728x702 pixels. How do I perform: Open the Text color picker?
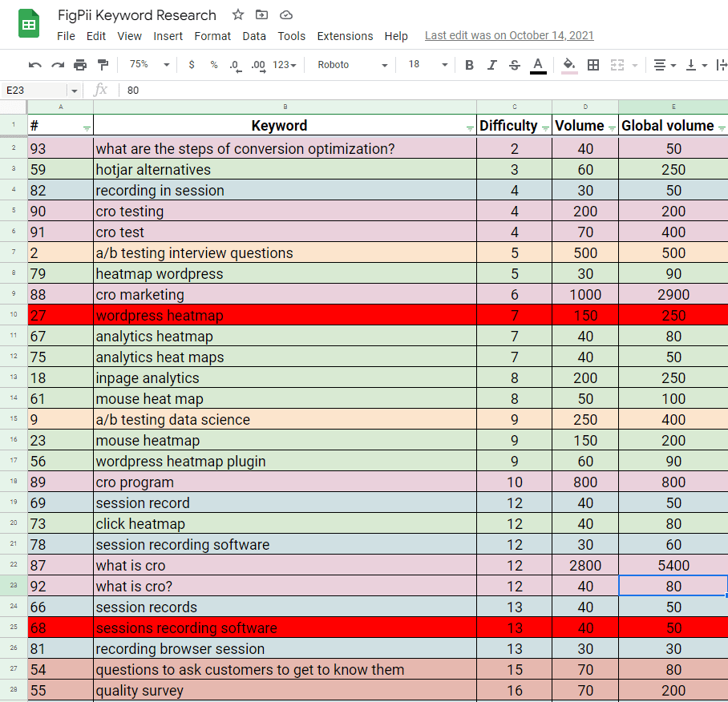(537, 65)
